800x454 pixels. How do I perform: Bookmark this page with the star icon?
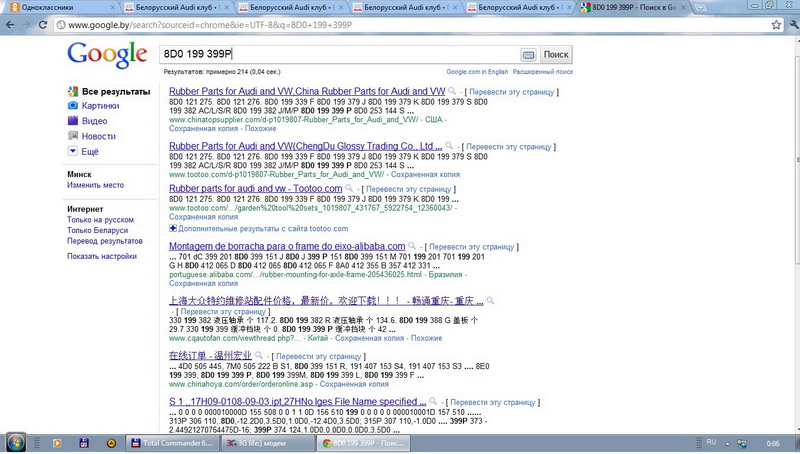pyautogui.click(x=776, y=24)
